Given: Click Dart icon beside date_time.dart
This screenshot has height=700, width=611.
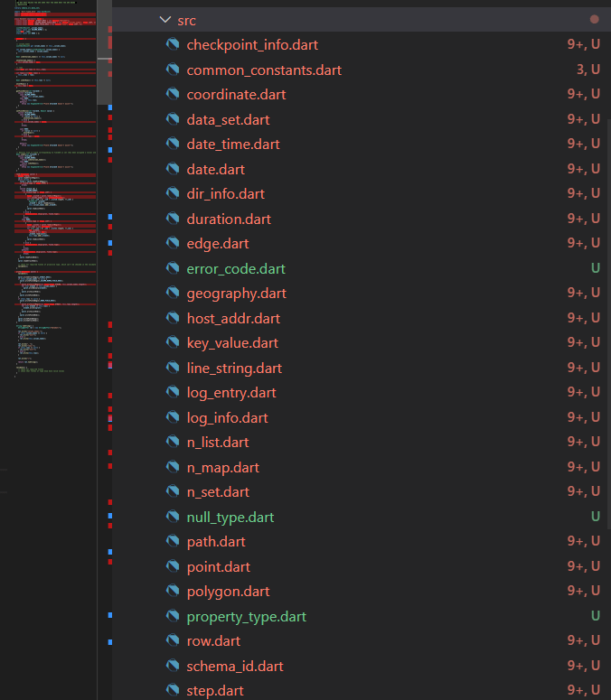Looking at the screenshot, I should (x=173, y=144).
